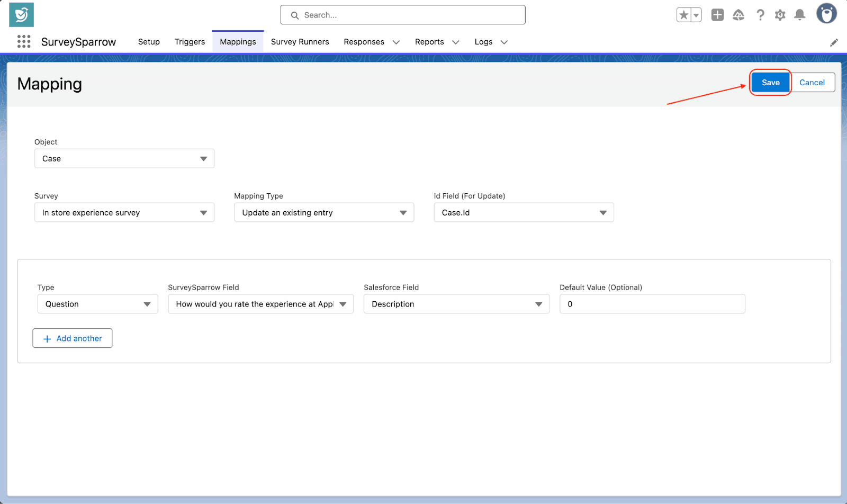
Task: Click the Default Value input field
Action: 652,304
